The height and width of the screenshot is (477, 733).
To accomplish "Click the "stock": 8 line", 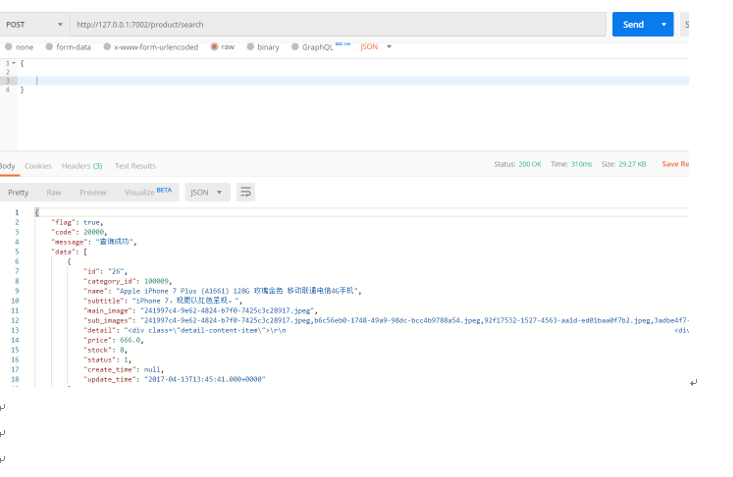I will [x=105, y=350].
